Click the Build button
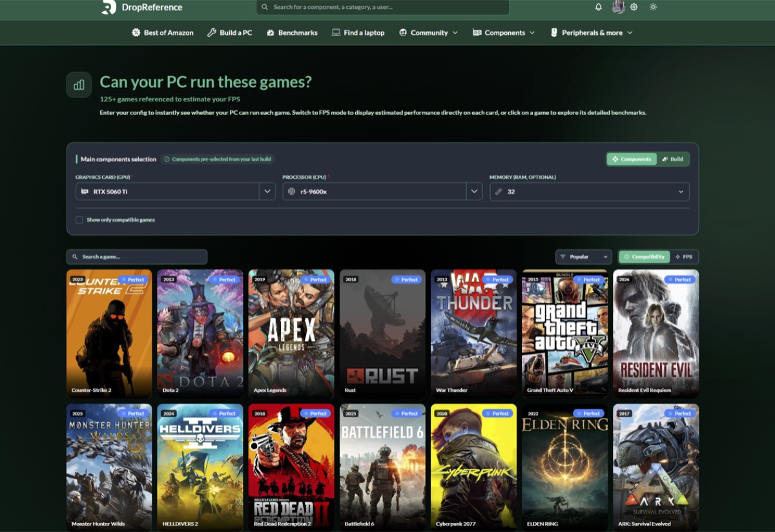 674,159
